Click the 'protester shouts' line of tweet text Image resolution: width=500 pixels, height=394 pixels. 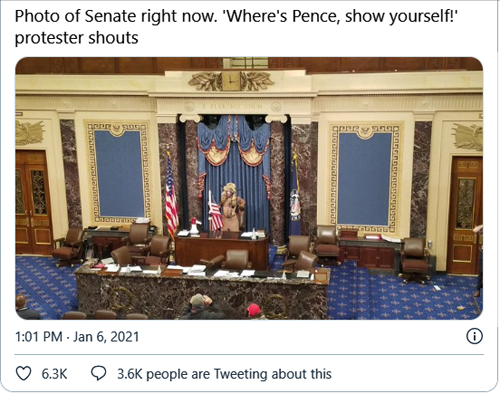click(76, 38)
